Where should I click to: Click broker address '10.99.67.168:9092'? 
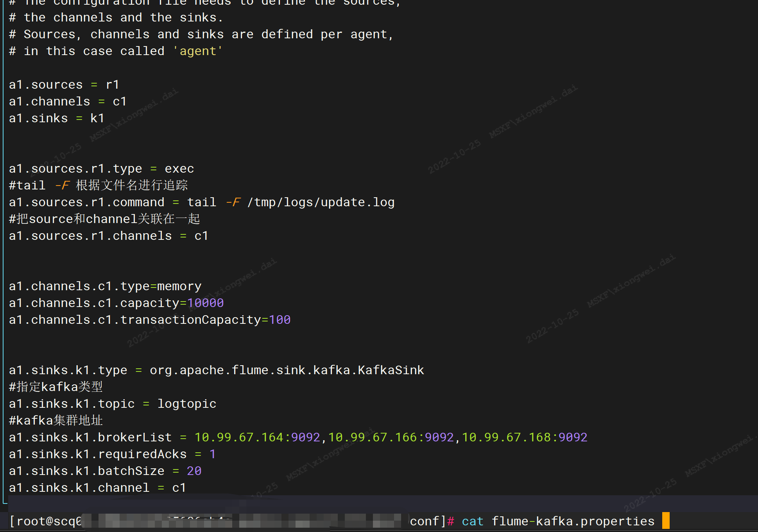pyautogui.click(x=525, y=437)
